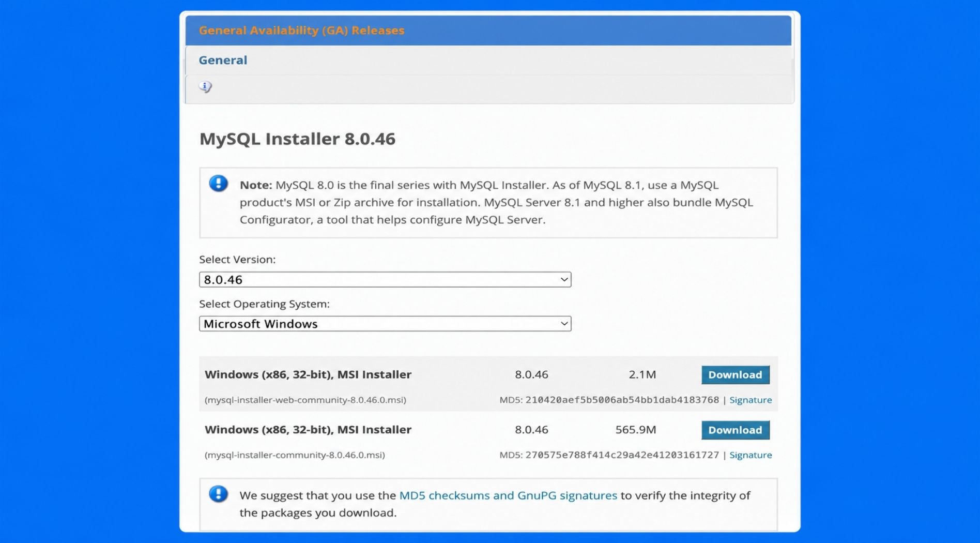Click the 2.1M file size value

[x=642, y=374]
